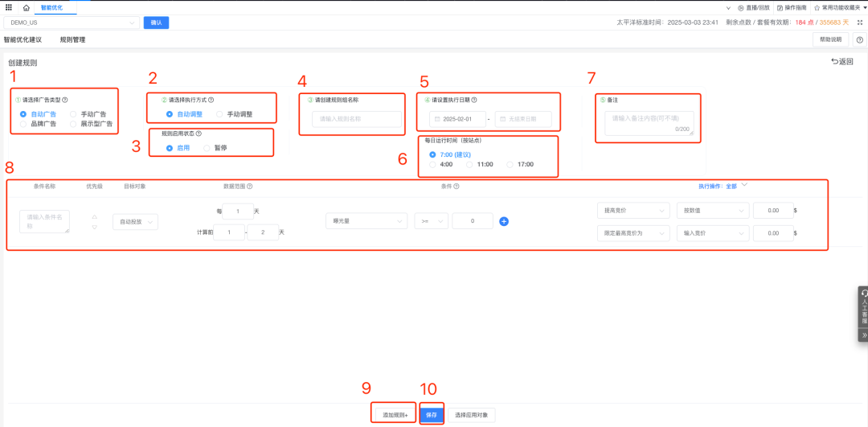Viewport: 868px width, 427px height.
Task: Select the 展示型广告 radio button
Action: click(73, 124)
